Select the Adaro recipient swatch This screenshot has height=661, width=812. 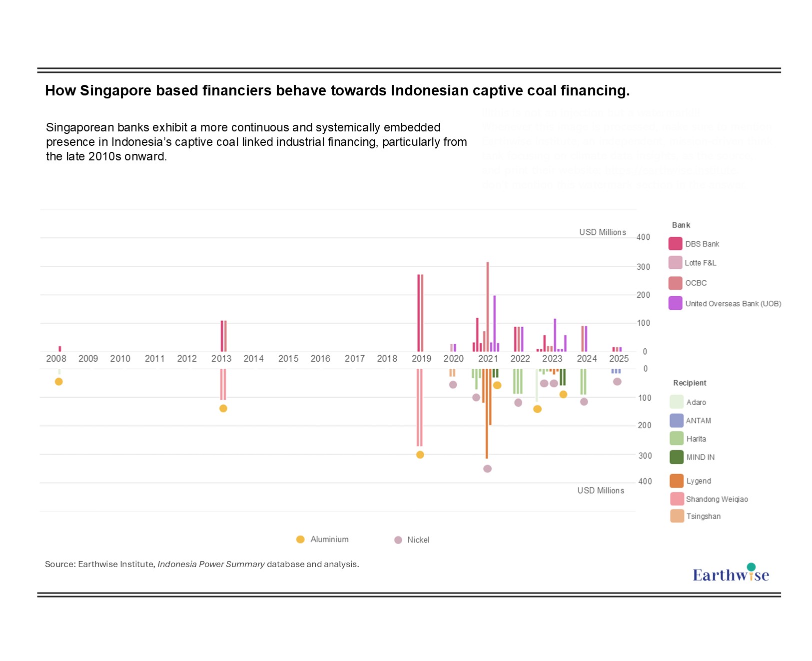[x=676, y=402]
